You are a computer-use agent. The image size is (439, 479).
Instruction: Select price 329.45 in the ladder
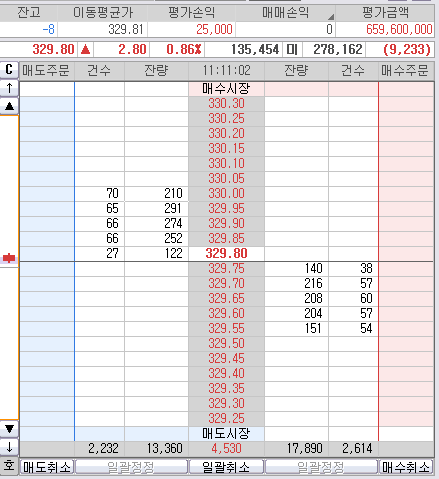click(x=226, y=359)
